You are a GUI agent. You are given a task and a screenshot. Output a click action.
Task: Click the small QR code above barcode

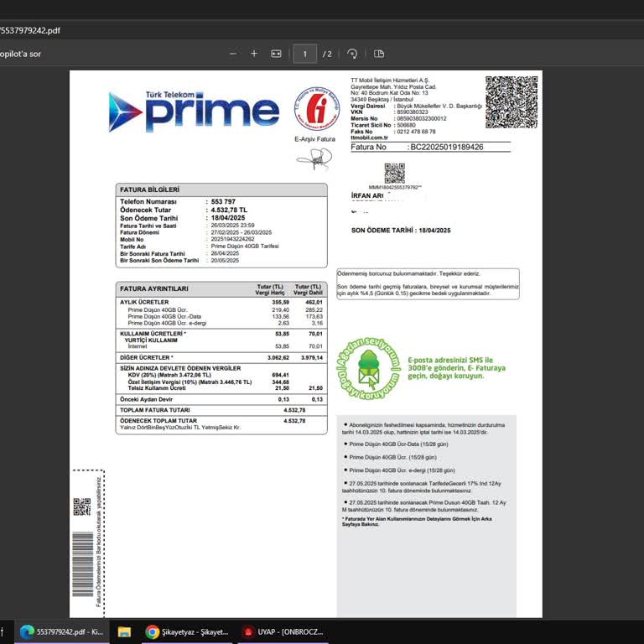coord(82,506)
